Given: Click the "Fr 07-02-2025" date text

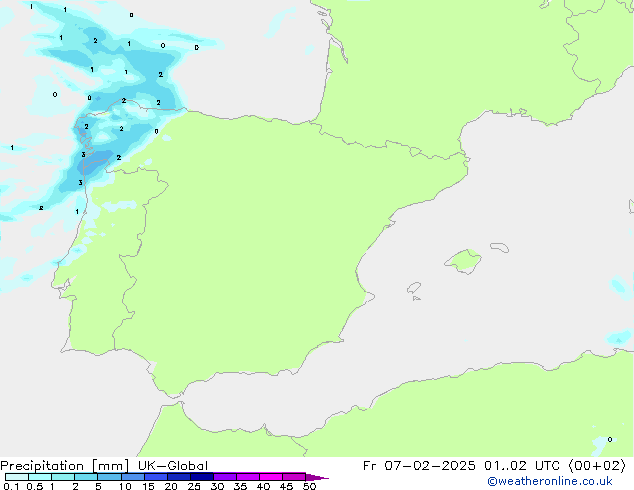Looking at the screenshot, I should pos(419,466).
